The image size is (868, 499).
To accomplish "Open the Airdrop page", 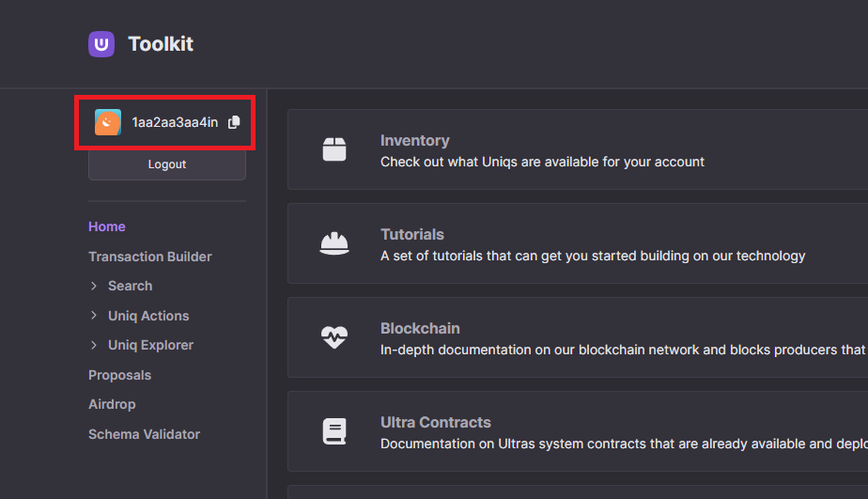I will [112, 404].
